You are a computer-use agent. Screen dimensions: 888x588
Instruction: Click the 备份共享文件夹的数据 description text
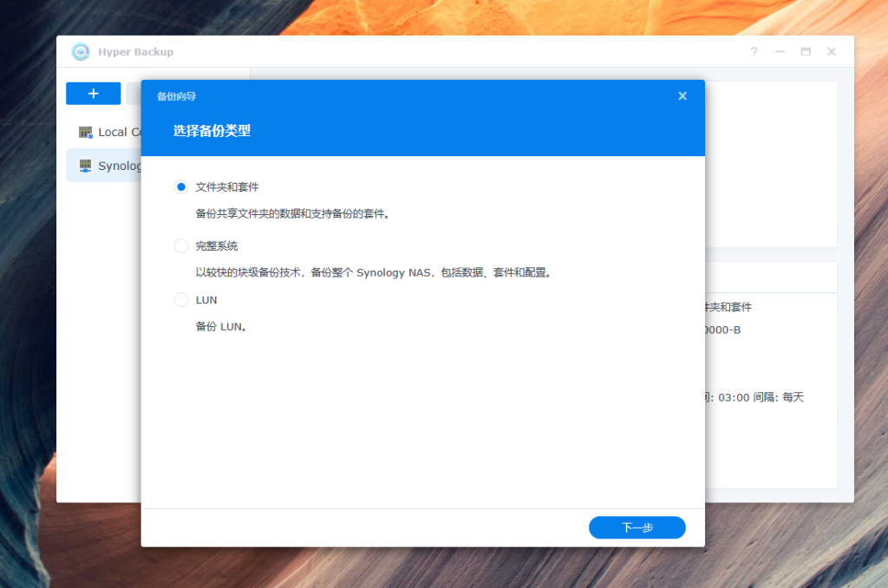pyautogui.click(x=293, y=213)
